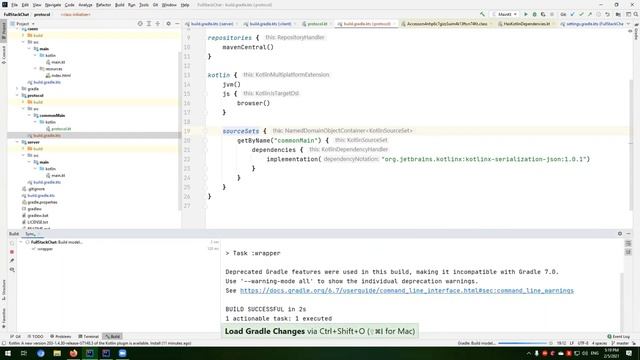Collapse FullStackChat build node in Sync tree

21,242
